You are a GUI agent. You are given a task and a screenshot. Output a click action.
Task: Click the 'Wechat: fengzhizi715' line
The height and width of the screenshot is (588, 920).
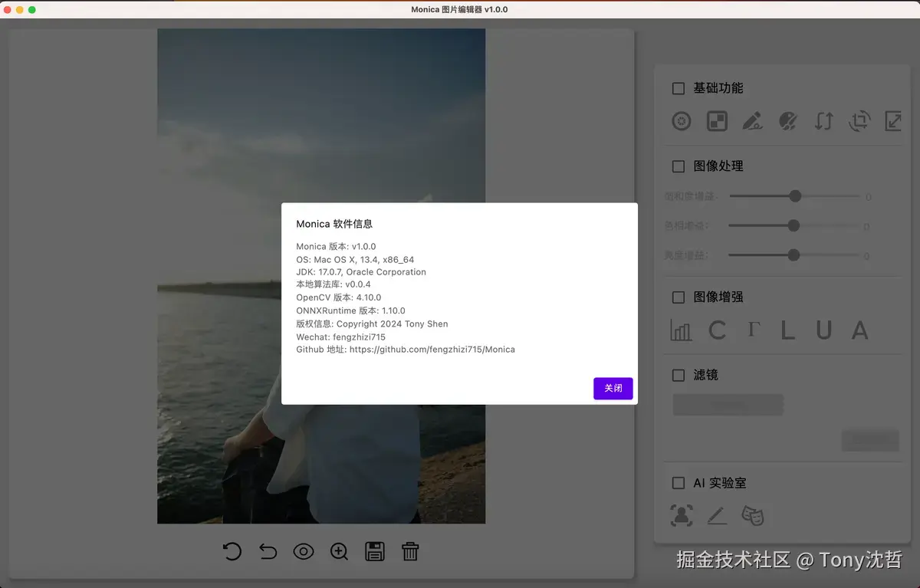(x=340, y=337)
